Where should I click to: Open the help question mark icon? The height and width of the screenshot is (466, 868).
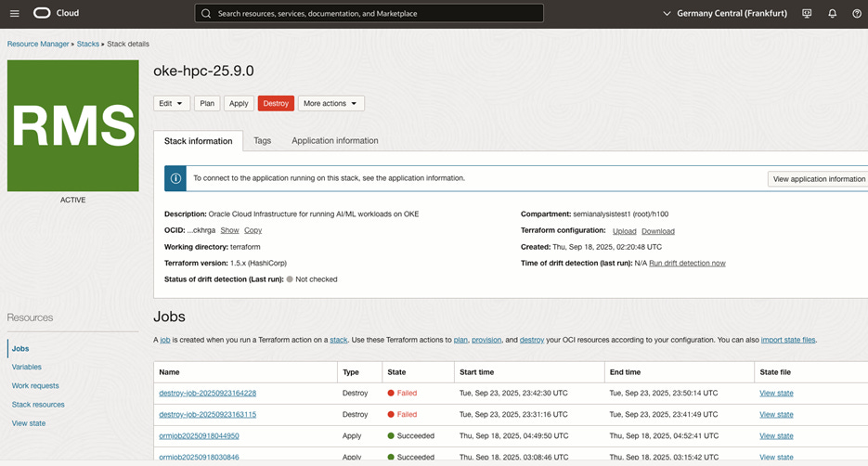(856, 13)
